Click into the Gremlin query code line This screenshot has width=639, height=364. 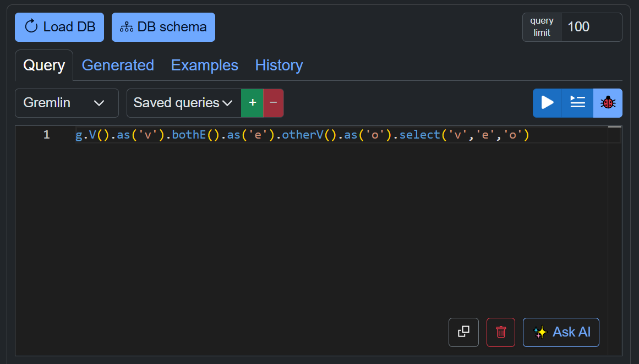[302, 135]
